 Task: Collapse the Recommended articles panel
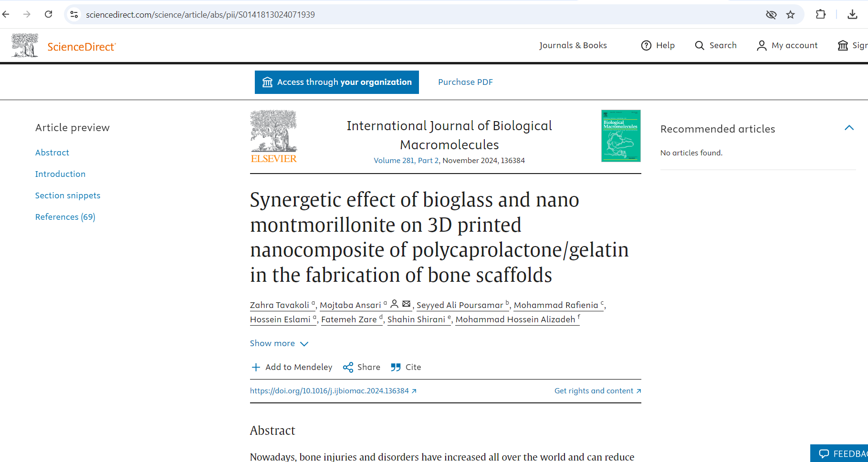point(849,128)
